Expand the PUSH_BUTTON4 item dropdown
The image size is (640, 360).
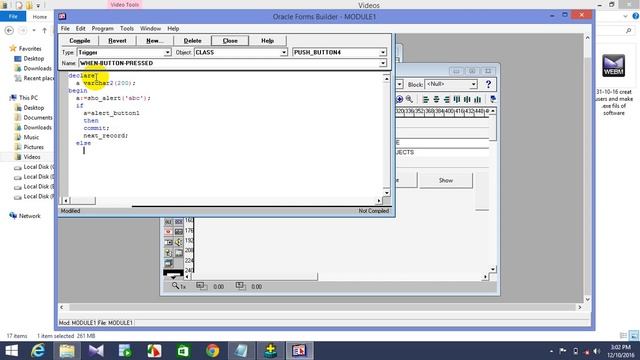(x=382, y=53)
